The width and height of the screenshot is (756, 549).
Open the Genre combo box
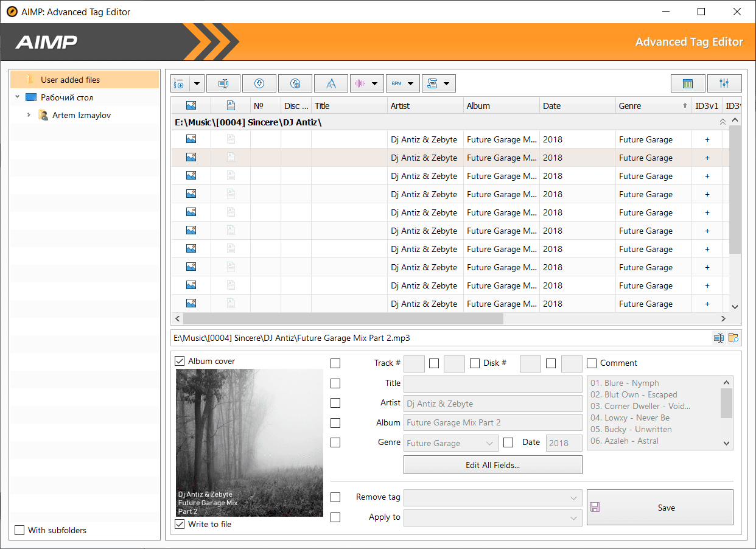click(451, 443)
